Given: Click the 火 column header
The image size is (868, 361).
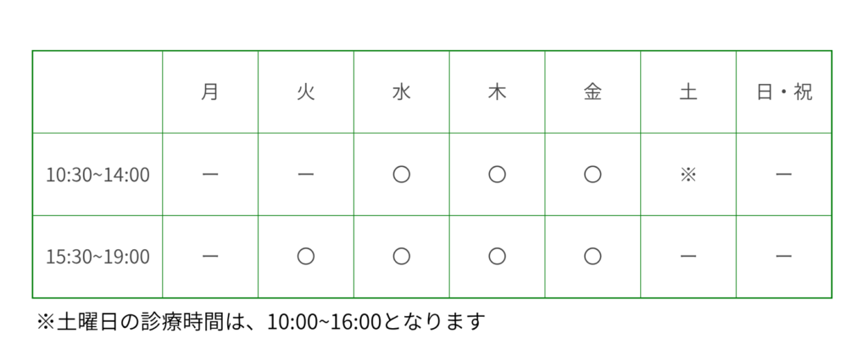Looking at the screenshot, I should tap(306, 92).
